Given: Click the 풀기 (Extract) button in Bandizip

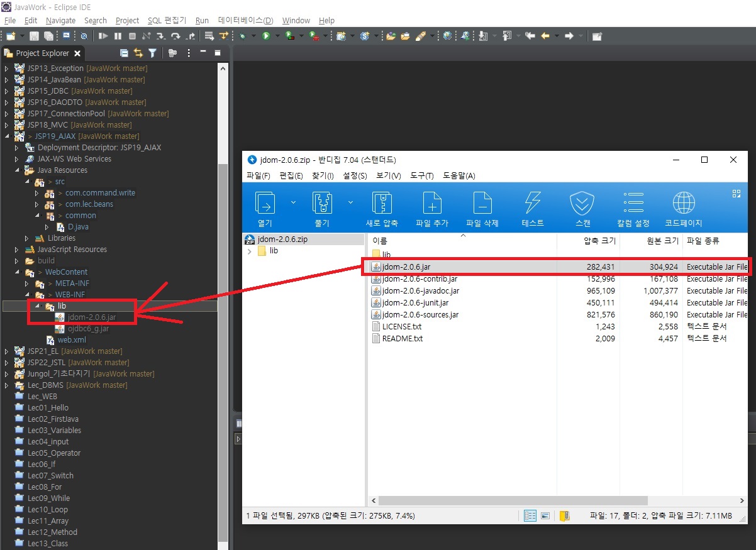Looking at the screenshot, I should (322, 209).
